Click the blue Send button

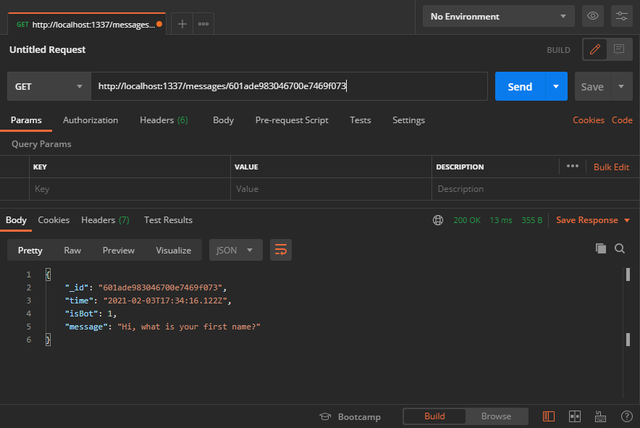click(x=520, y=86)
